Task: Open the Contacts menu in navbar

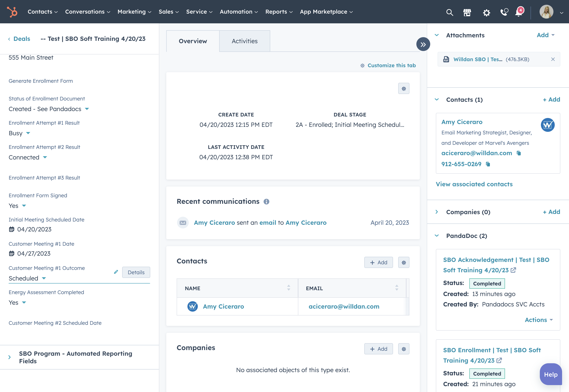Action: pyautogui.click(x=43, y=11)
